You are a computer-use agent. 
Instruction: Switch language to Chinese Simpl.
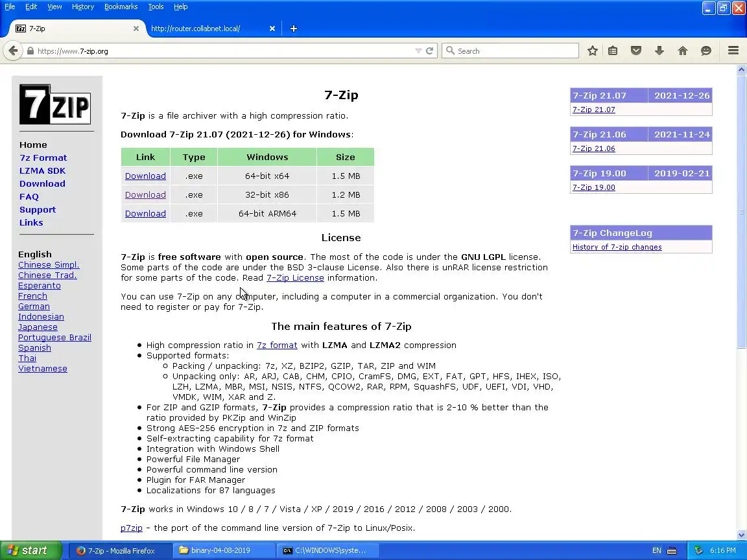pyautogui.click(x=49, y=264)
